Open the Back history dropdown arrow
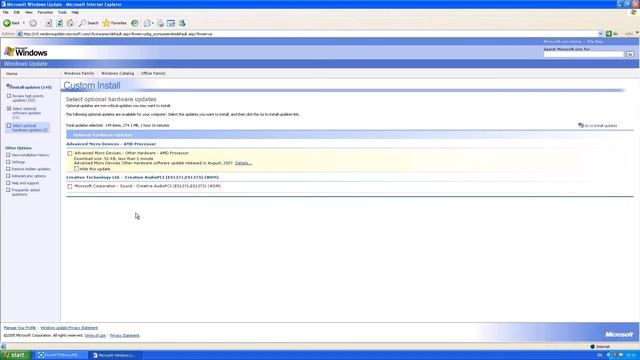 [x=24, y=23]
